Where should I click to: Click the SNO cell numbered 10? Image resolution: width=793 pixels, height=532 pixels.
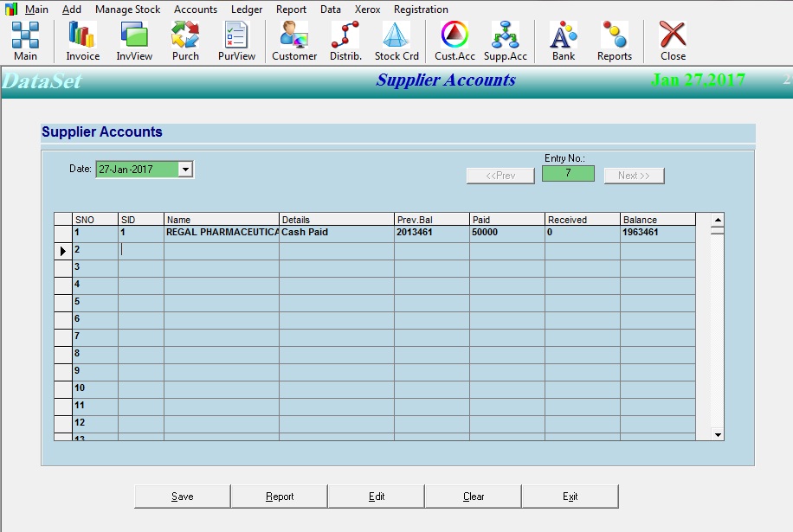pos(95,388)
